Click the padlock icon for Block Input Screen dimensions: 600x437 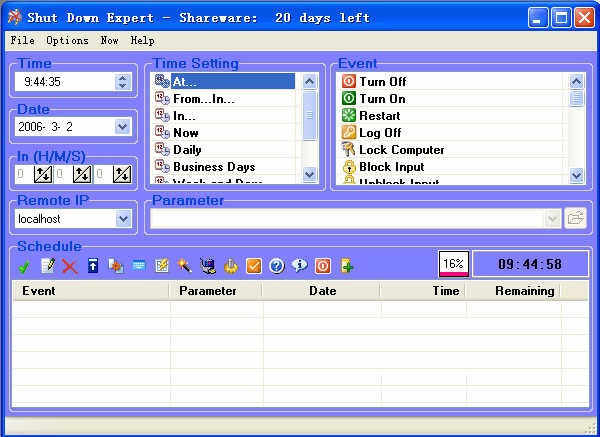[x=349, y=167]
